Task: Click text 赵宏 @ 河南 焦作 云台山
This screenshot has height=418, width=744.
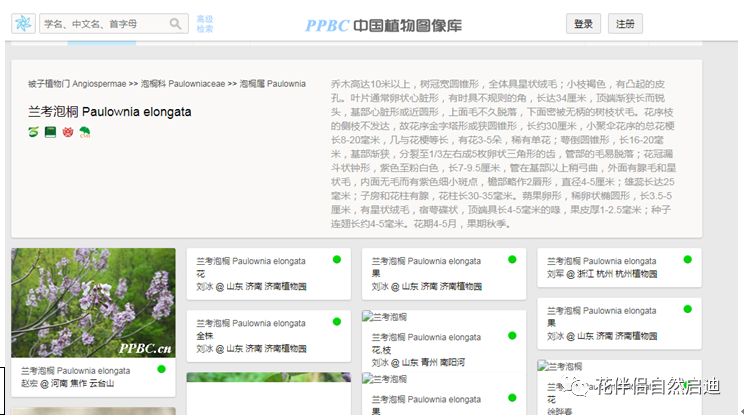Action: coord(67,383)
